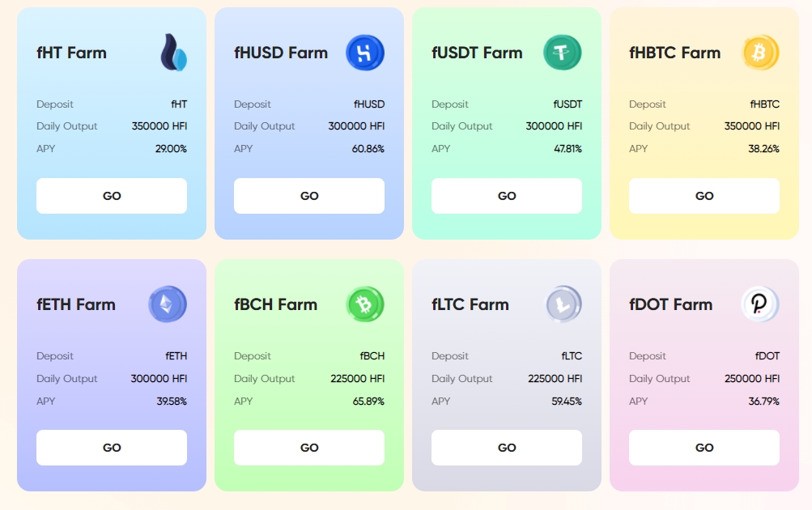Click the fDOT Polkadot icon
Screen dimensions: 812x510
click(760, 305)
